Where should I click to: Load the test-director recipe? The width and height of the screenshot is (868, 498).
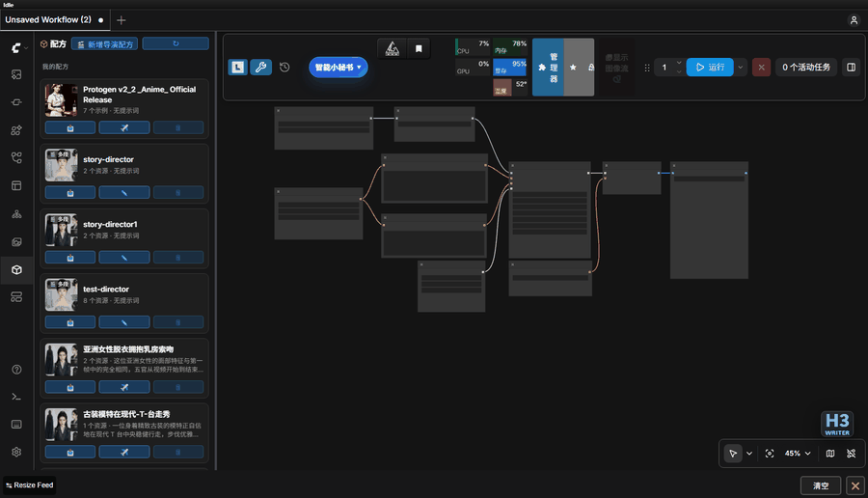click(x=70, y=322)
